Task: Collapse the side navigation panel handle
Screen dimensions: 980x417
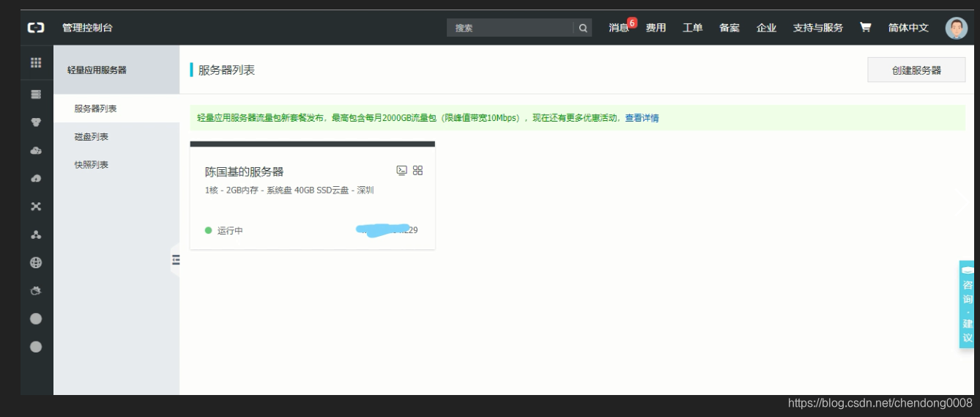Action: 175,259
